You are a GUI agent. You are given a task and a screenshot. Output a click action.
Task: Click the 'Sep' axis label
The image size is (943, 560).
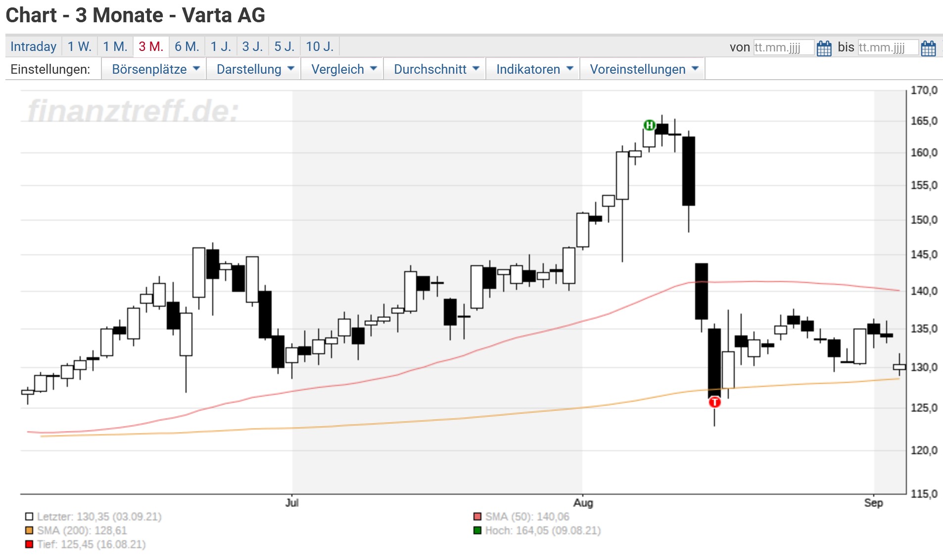pyautogui.click(x=874, y=503)
